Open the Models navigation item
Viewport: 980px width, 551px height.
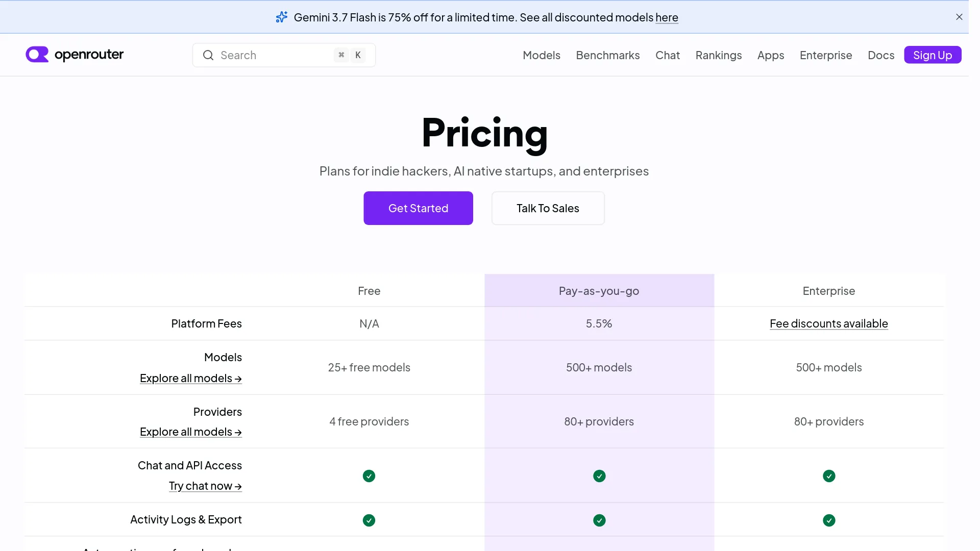click(542, 55)
